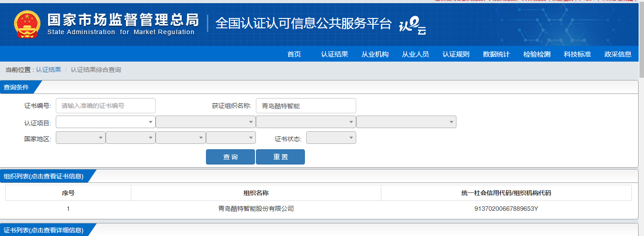Click the 国家市场监督管理总局 title
The width and height of the screenshot is (644, 236).
click(123, 20)
